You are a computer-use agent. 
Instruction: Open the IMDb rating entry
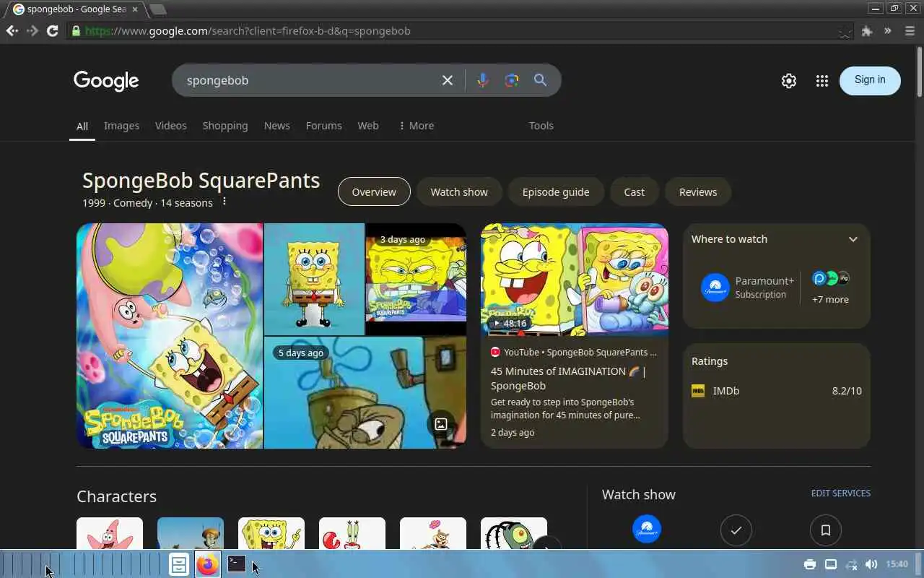[x=777, y=391]
